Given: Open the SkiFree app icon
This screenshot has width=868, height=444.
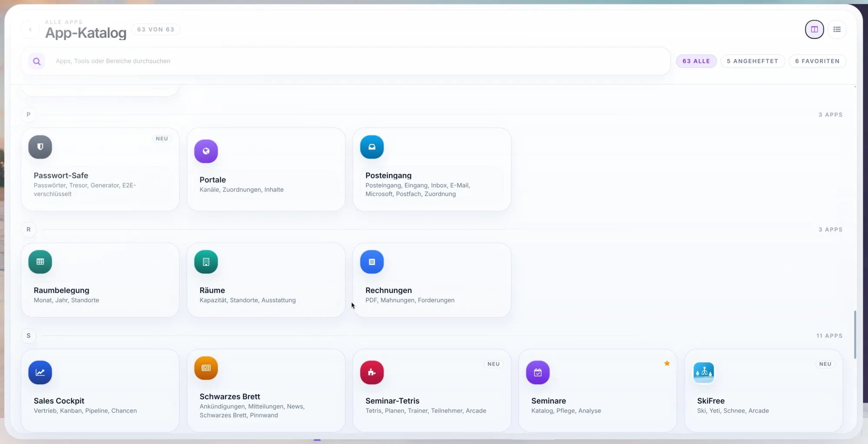Looking at the screenshot, I should tap(704, 372).
